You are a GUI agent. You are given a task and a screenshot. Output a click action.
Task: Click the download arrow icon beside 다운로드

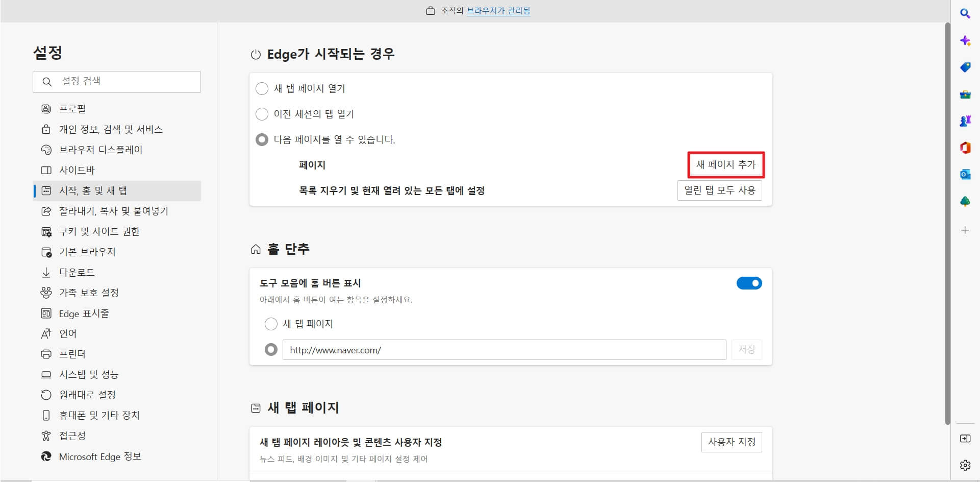click(x=46, y=272)
